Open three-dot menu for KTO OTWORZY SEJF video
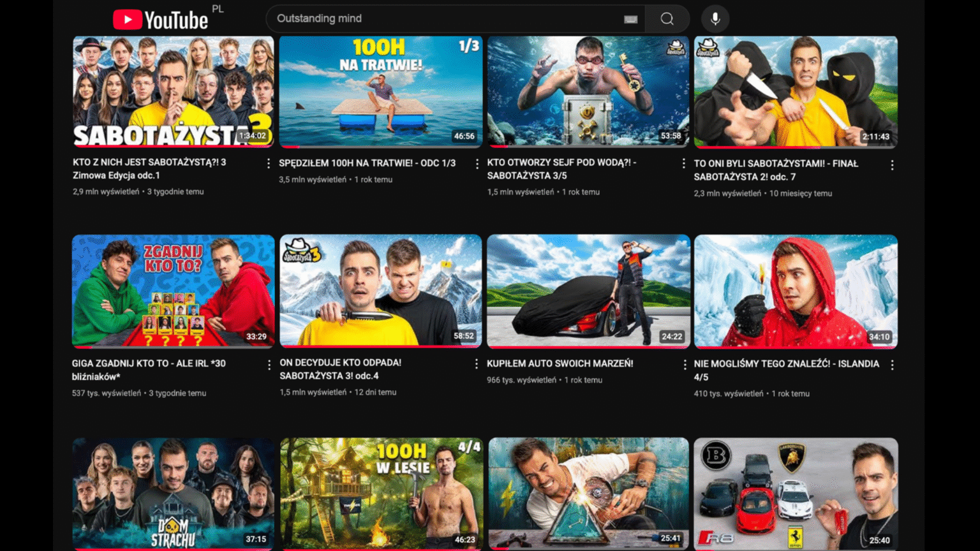Viewport: 980px width, 551px height. click(683, 164)
